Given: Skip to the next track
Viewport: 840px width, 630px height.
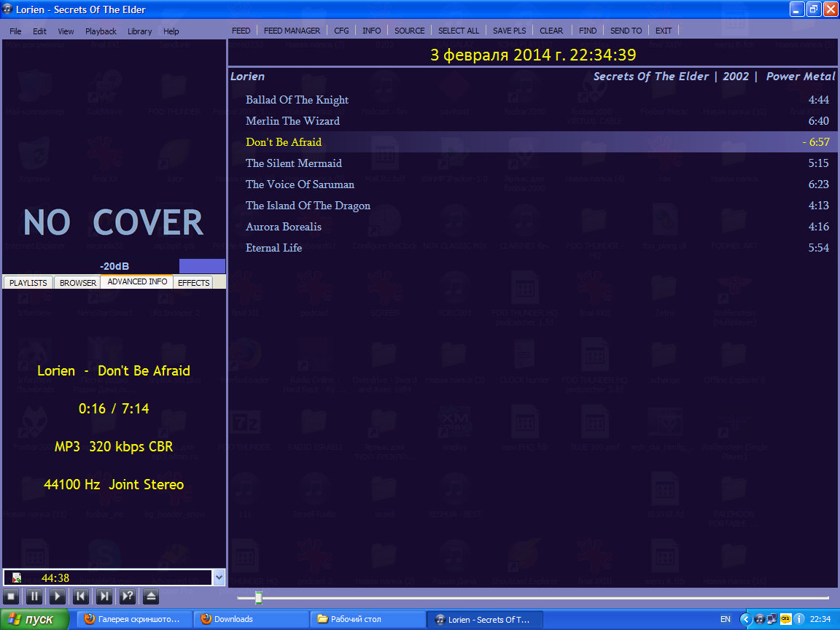Looking at the screenshot, I should pyautogui.click(x=104, y=596).
